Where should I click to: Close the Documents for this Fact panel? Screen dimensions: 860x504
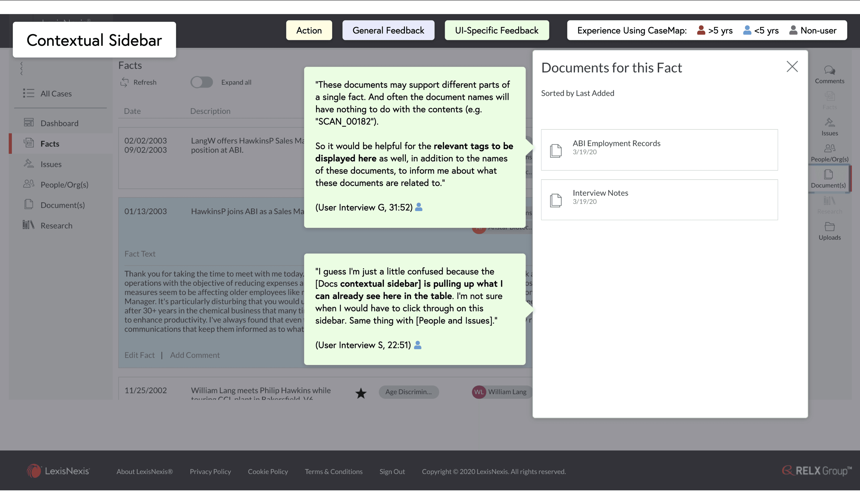[x=792, y=66]
